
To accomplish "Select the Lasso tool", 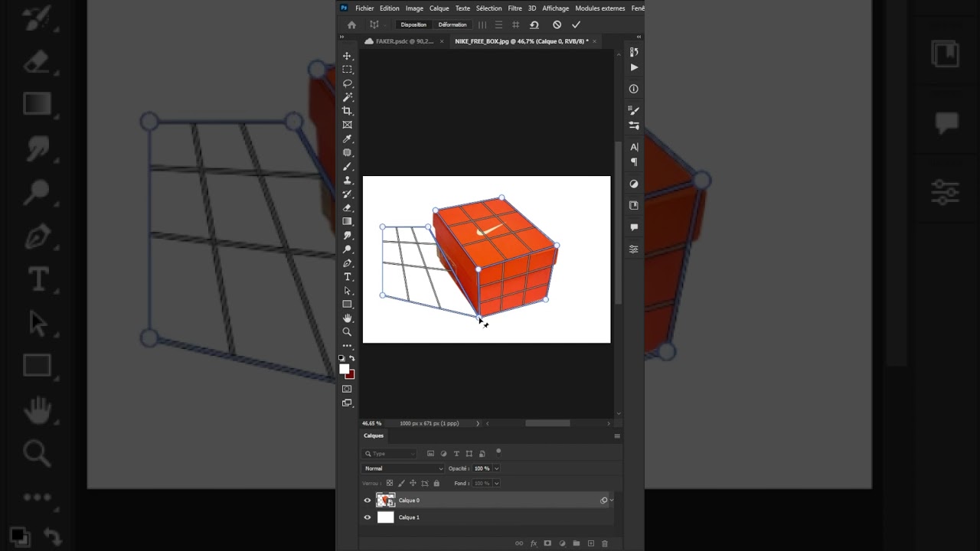I will 347,83.
